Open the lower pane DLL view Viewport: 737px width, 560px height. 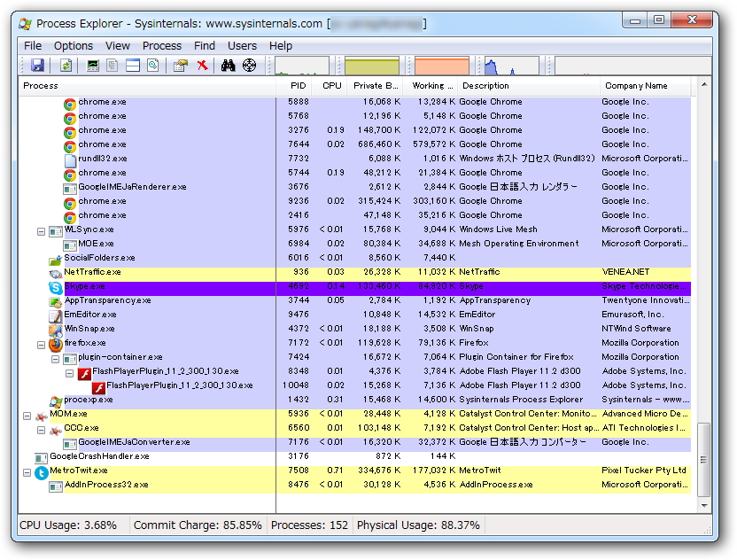coord(151,65)
